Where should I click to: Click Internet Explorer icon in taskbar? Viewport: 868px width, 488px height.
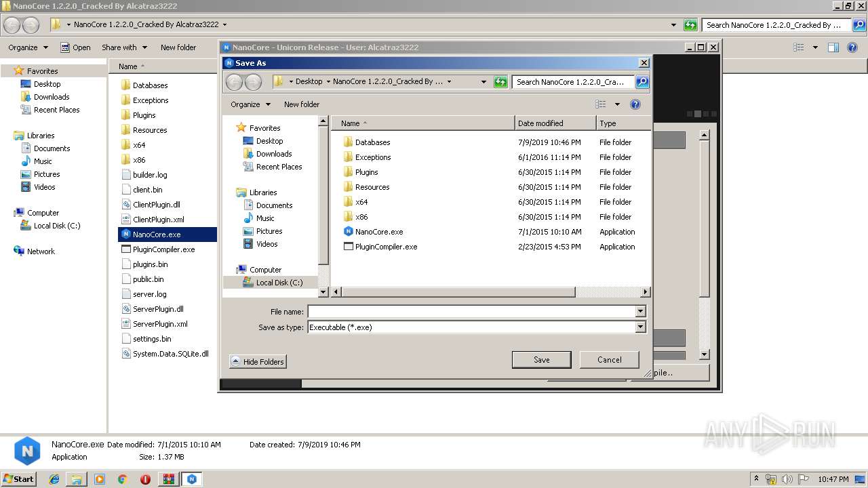click(54, 479)
